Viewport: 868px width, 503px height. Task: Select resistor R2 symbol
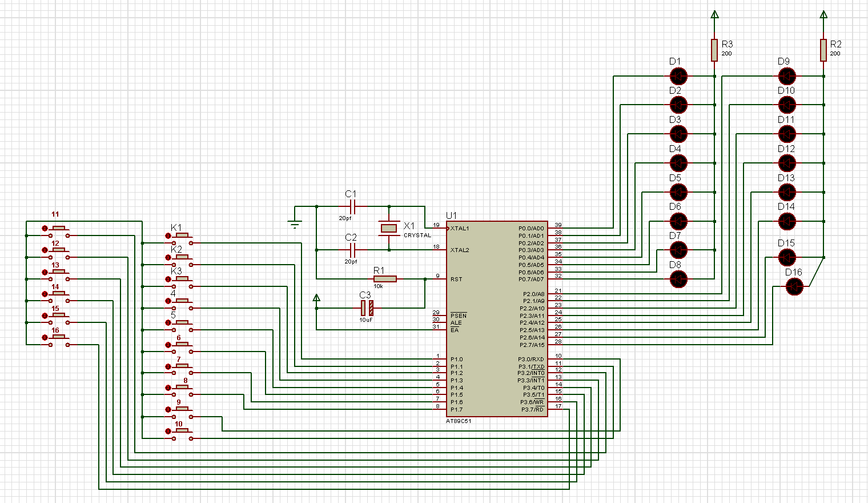tap(823, 50)
